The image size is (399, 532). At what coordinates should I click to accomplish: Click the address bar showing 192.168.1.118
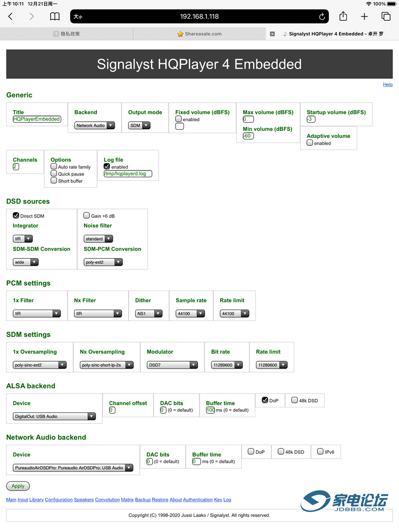(199, 16)
